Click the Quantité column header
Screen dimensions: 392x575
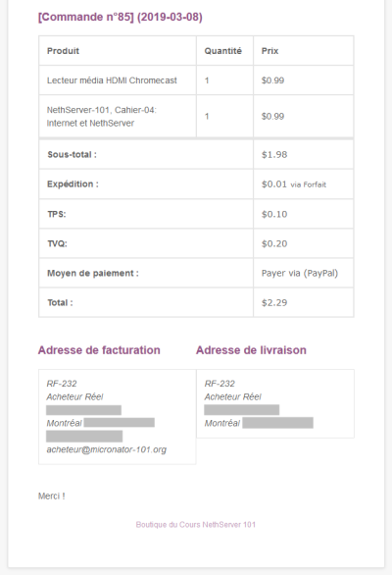point(222,51)
